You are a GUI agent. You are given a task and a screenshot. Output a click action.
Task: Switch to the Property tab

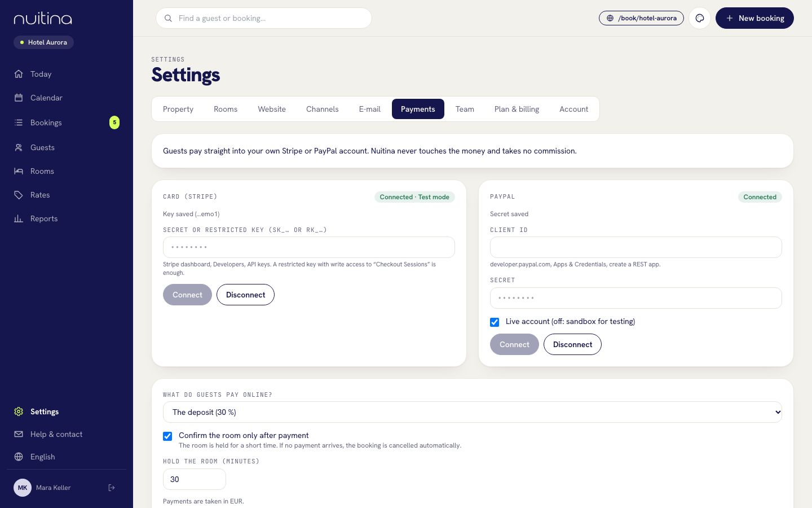pos(178,109)
